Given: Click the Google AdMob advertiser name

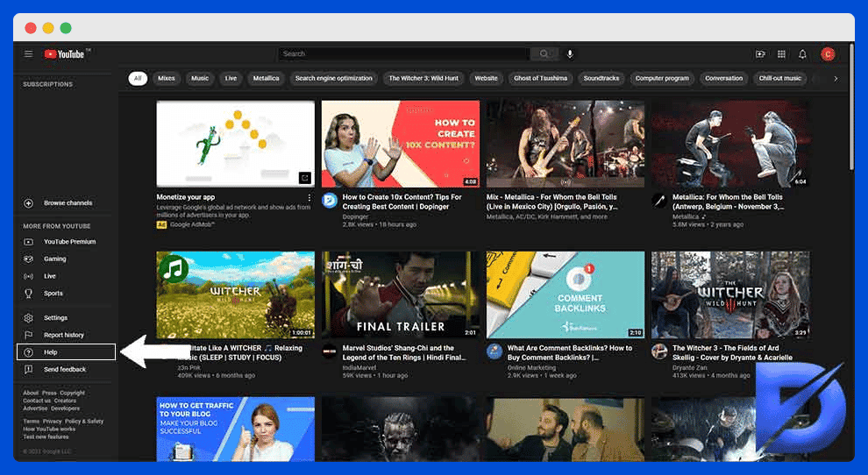Looking at the screenshot, I should click(192, 224).
